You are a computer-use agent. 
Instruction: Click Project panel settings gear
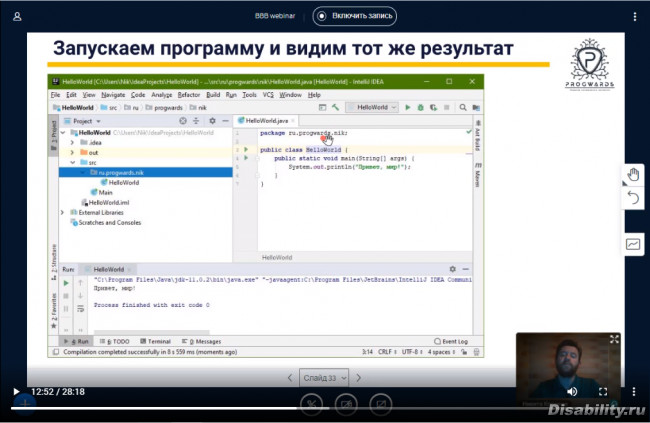[x=212, y=121]
